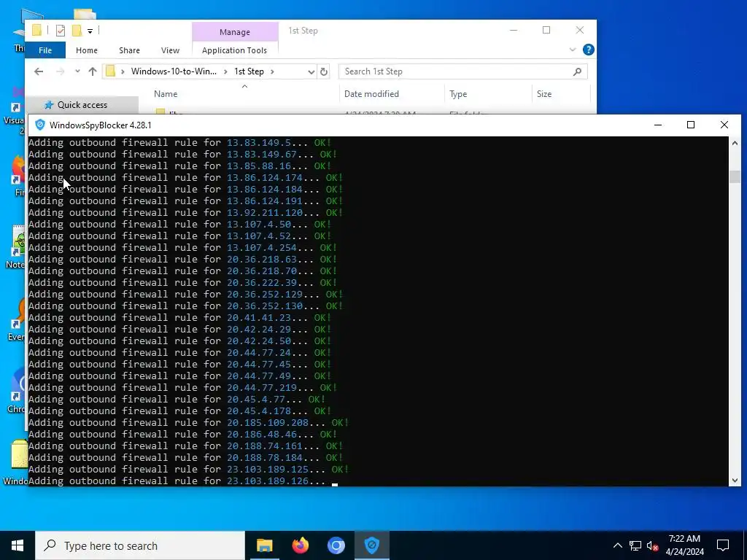Select Quick access in navigation pane
Screen dimensions: 747x560
tap(82, 105)
